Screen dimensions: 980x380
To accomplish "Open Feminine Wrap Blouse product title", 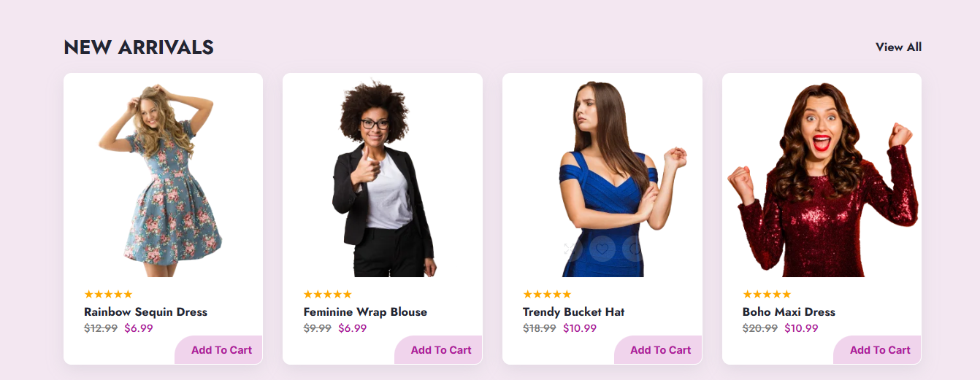I will coord(365,311).
